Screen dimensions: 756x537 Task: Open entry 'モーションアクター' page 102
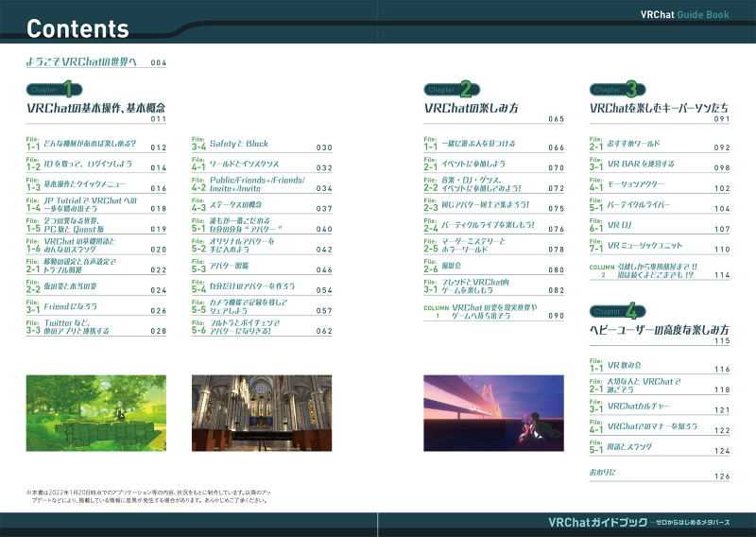[x=659, y=184]
